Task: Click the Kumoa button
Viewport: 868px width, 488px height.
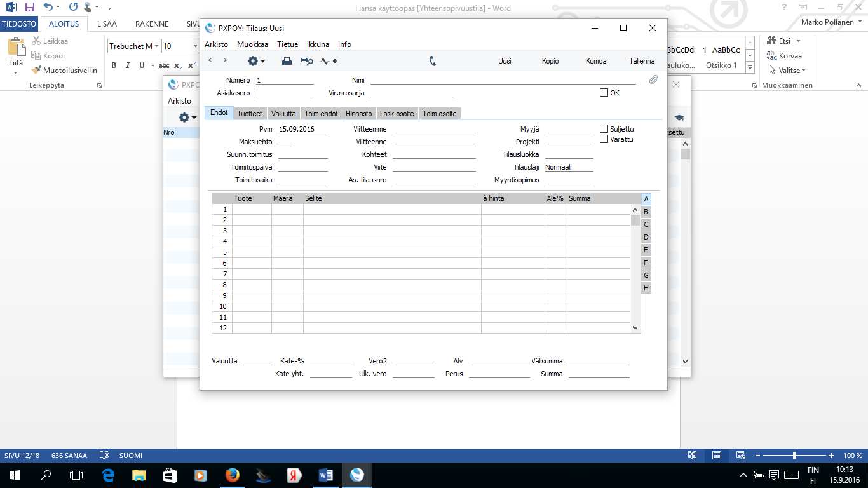Action: [x=596, y=61]
